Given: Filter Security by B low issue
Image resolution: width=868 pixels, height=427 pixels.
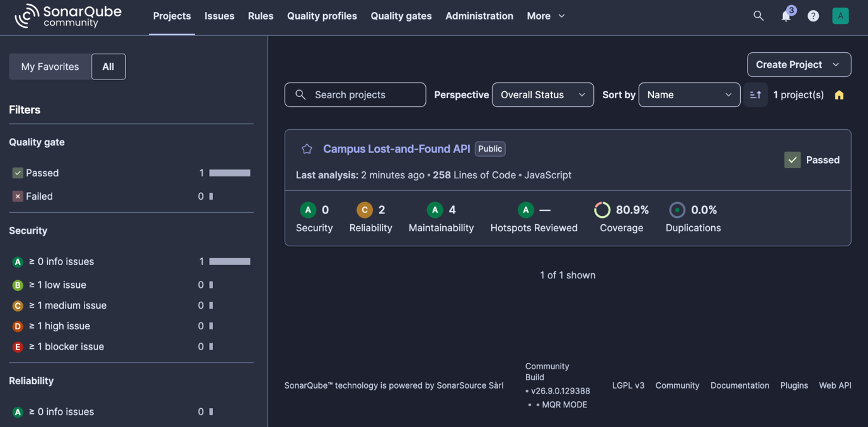Looking at the screenshot, I should (x=131, y=285).
